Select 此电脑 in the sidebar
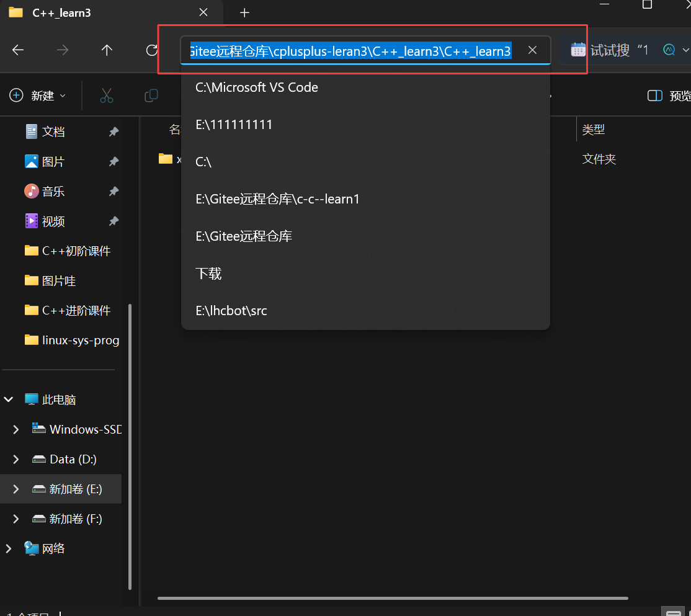This screenshot has height=616, width=691. click(x=50, y=400)
